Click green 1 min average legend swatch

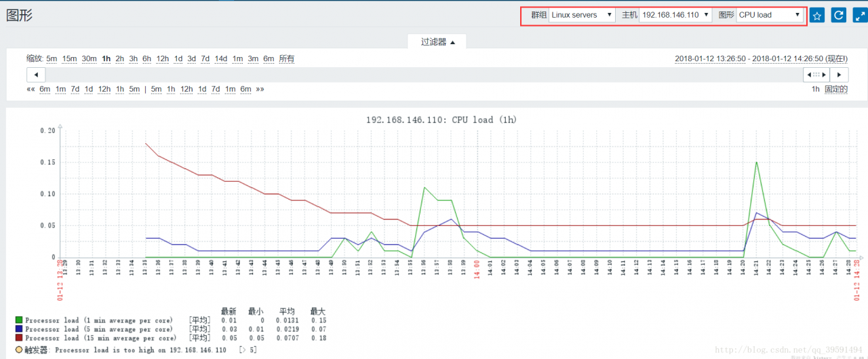point(19,320)
